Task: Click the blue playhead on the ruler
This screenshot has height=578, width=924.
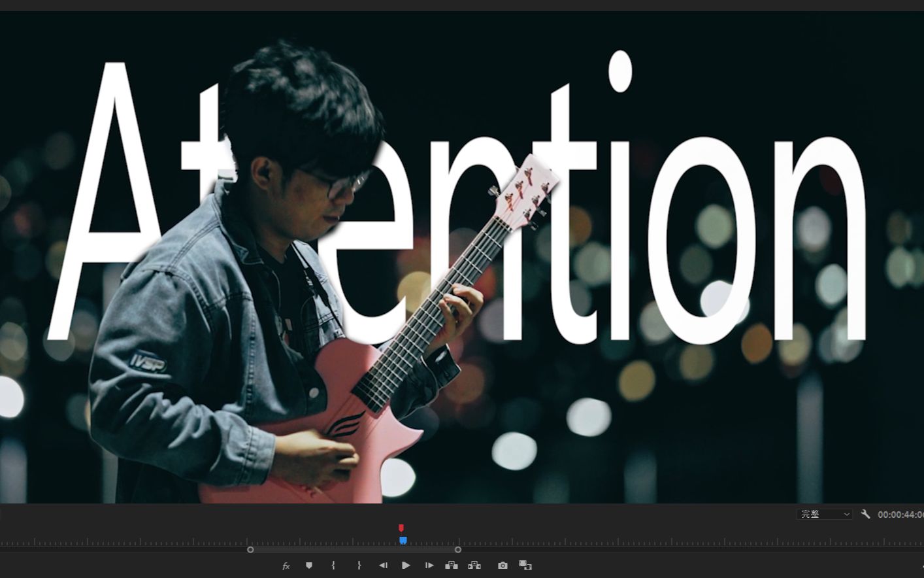Action: coord(403,540)
